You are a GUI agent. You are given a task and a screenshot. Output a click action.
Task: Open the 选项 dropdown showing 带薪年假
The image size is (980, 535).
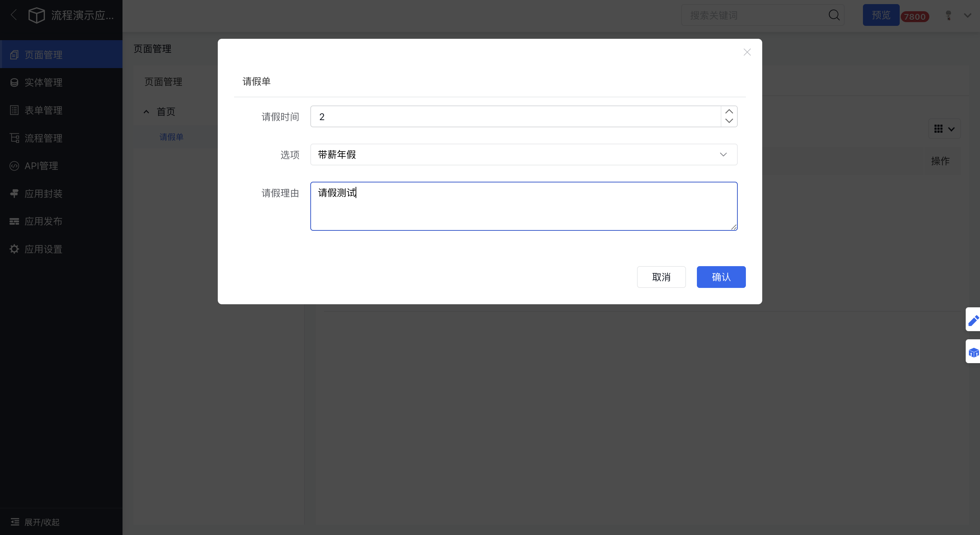click(x=524, y=155)
